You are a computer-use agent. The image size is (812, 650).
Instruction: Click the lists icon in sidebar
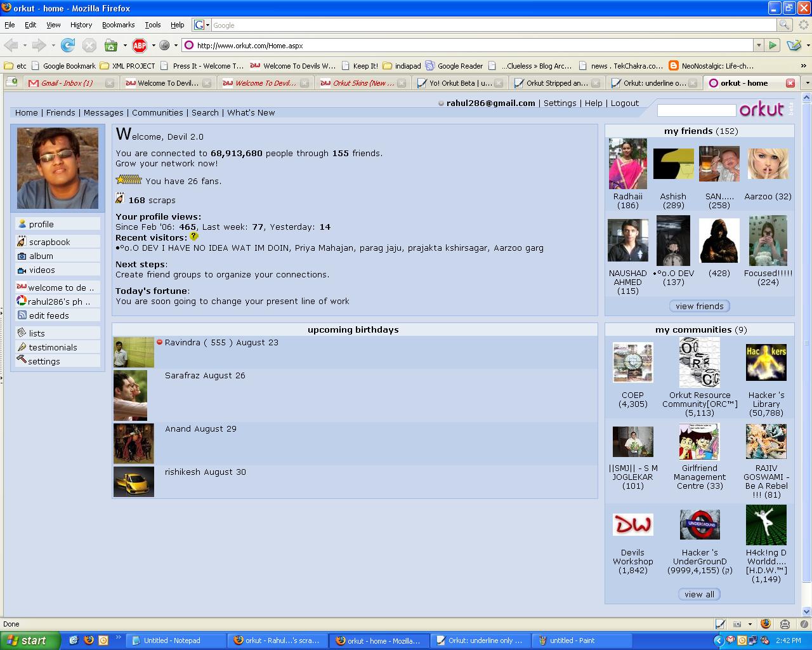(x=22, y=333)
